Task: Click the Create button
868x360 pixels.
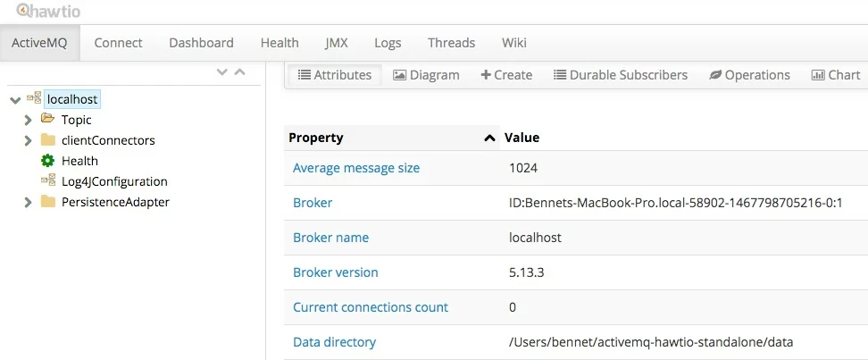Action: 506,75
